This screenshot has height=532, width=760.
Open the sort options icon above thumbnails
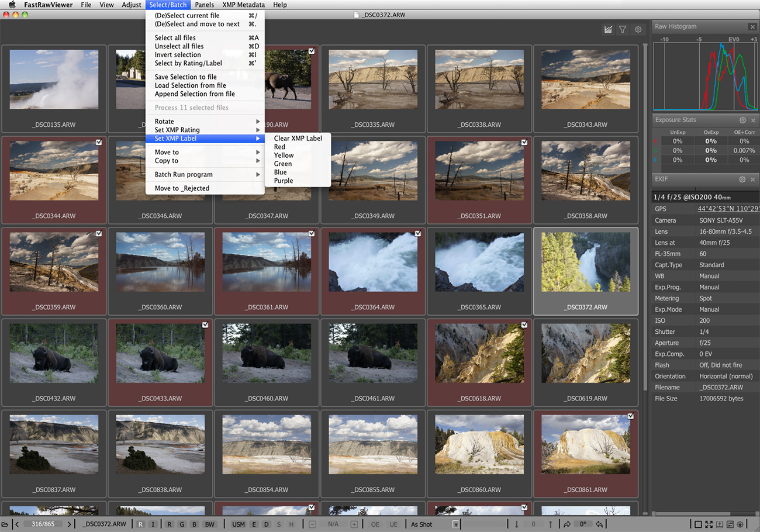[608, 29]
